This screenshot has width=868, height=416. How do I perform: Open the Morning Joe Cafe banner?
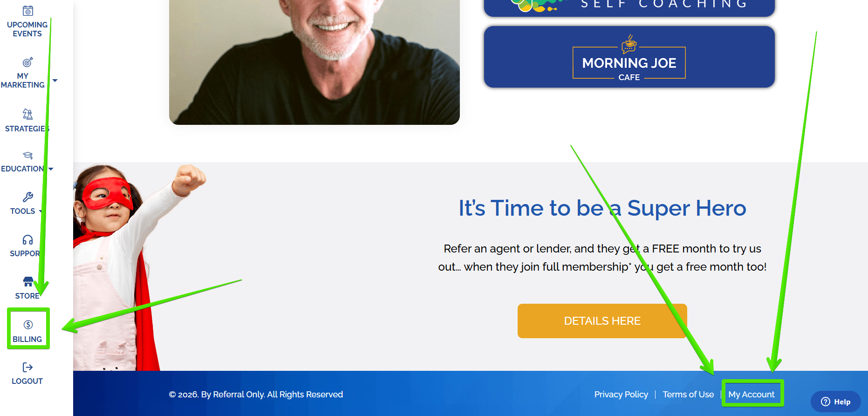click(629, 57)
